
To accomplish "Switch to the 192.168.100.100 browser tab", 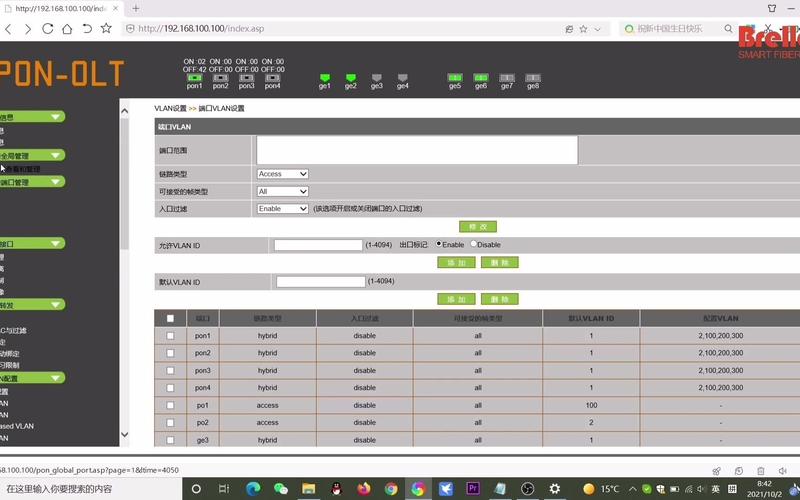I will (x=61, y=8).
